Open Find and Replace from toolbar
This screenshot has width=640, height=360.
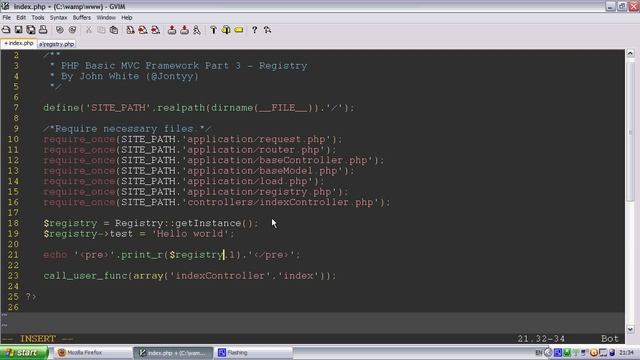[130, 30]
